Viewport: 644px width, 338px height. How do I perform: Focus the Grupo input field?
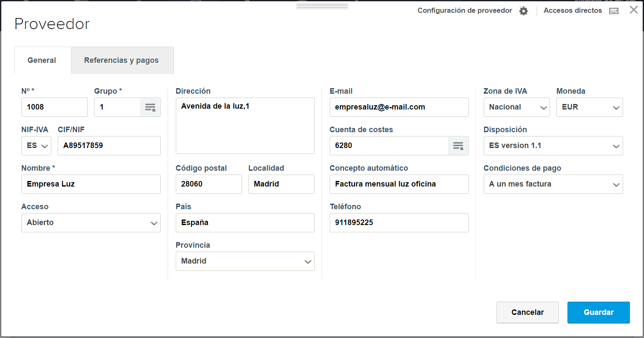[x=118, y=107]
